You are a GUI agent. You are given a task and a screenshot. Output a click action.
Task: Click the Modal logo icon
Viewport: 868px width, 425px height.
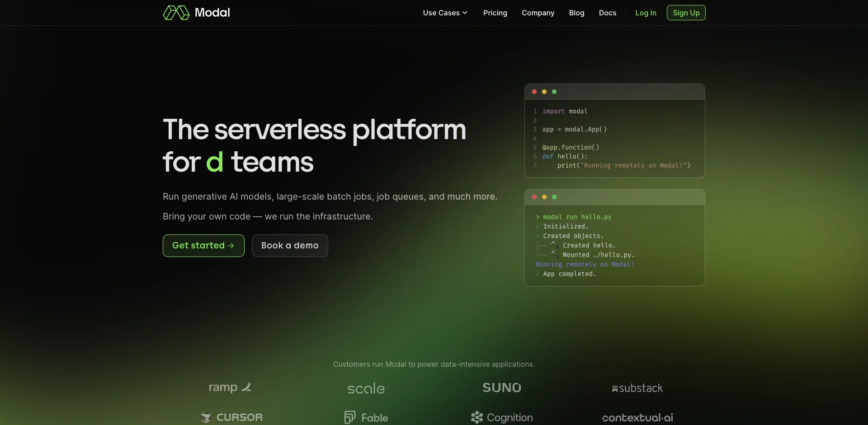tap(176, 13)
